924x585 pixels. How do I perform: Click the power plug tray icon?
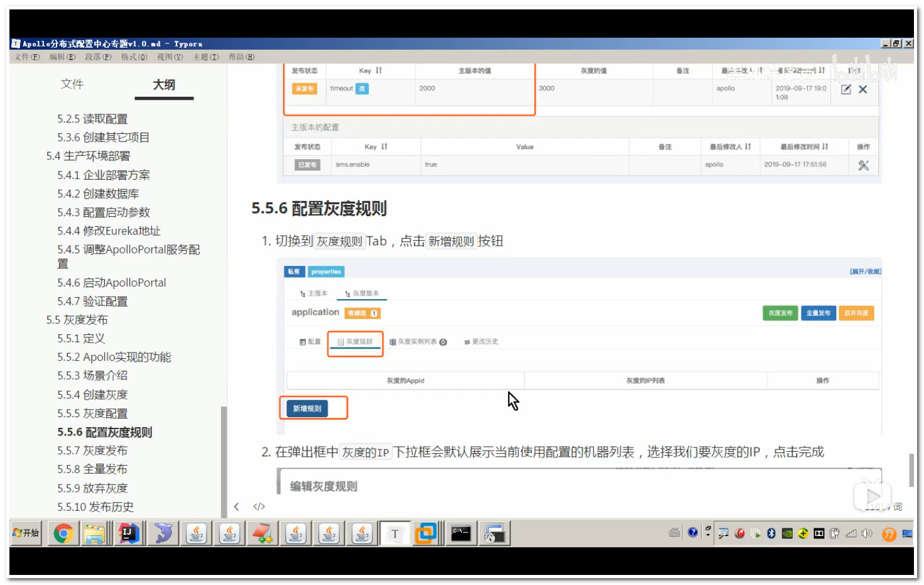(835, 533)
